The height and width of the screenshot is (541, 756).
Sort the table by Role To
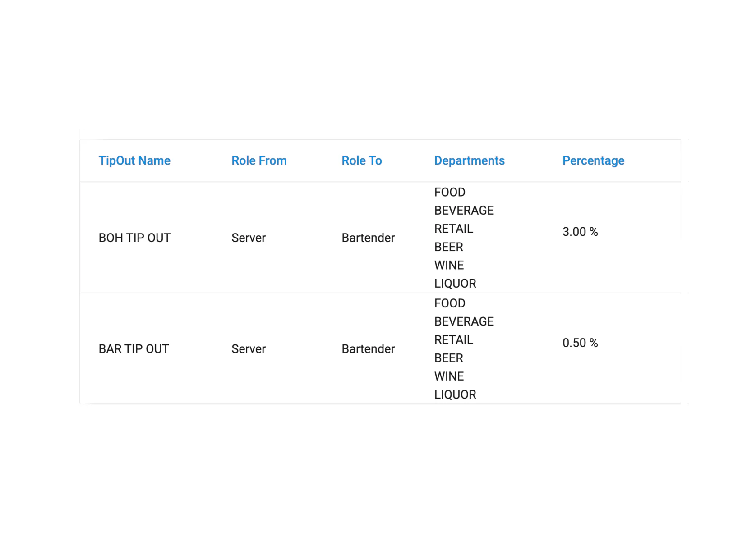[361, 160]
